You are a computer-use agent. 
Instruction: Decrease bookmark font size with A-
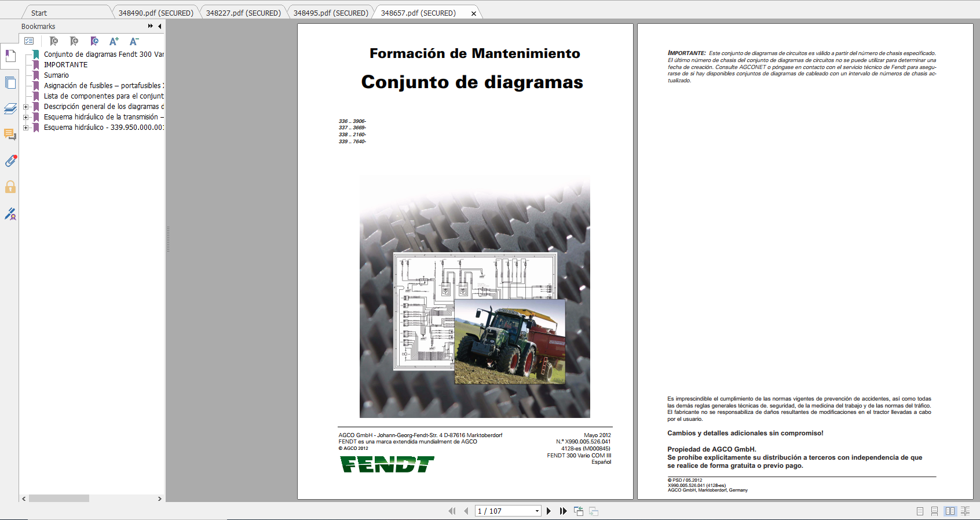[134, 41]
